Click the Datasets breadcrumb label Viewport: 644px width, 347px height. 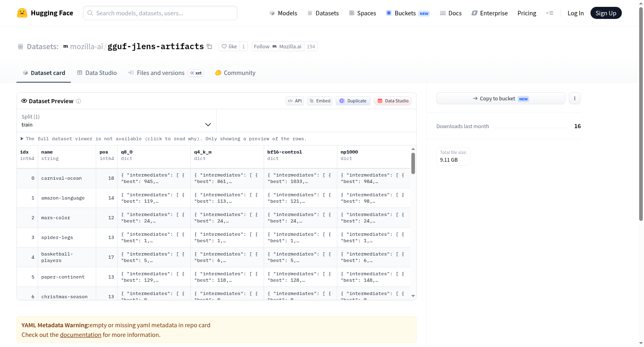coord(43,47)
